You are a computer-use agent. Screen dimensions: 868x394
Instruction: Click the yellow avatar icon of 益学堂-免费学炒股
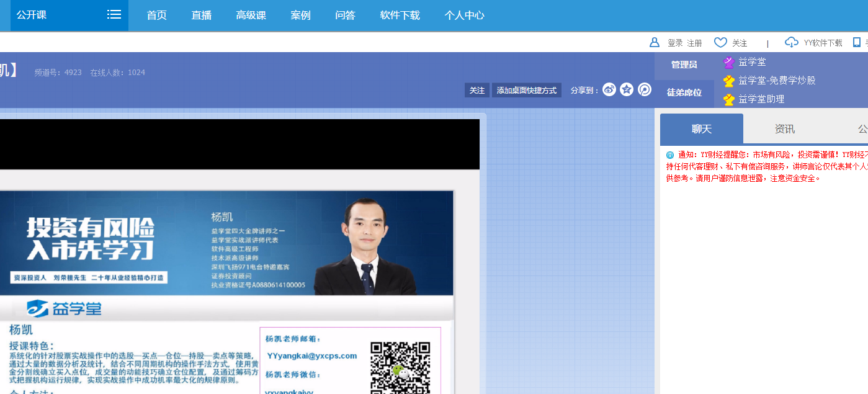(729, 81)
